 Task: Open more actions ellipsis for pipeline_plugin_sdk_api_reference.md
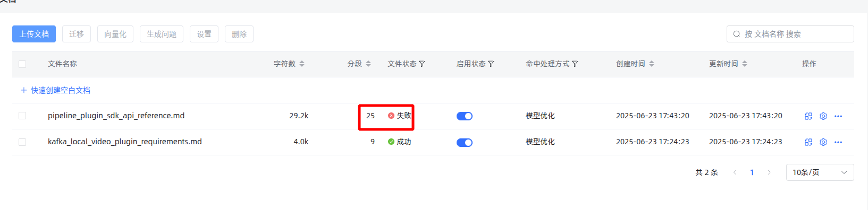coord(838,116)
